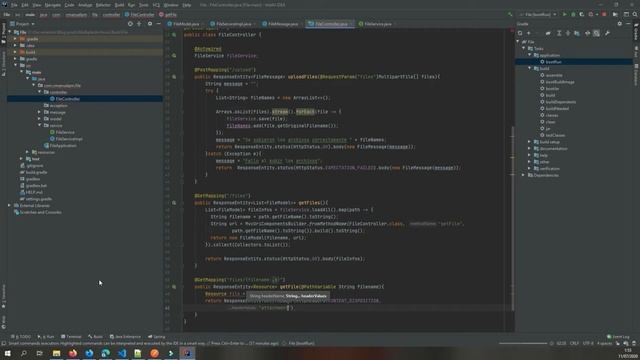640x360 pixels.
Task: Switch to the FileServiceImpl.java editor tab
Action: pyautogui.click(x=233, y=24)
